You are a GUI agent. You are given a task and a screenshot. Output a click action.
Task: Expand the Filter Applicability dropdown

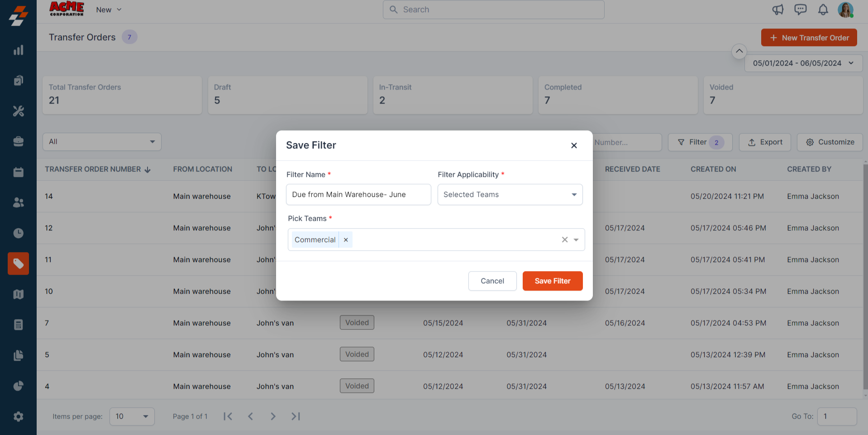(574, 195)
